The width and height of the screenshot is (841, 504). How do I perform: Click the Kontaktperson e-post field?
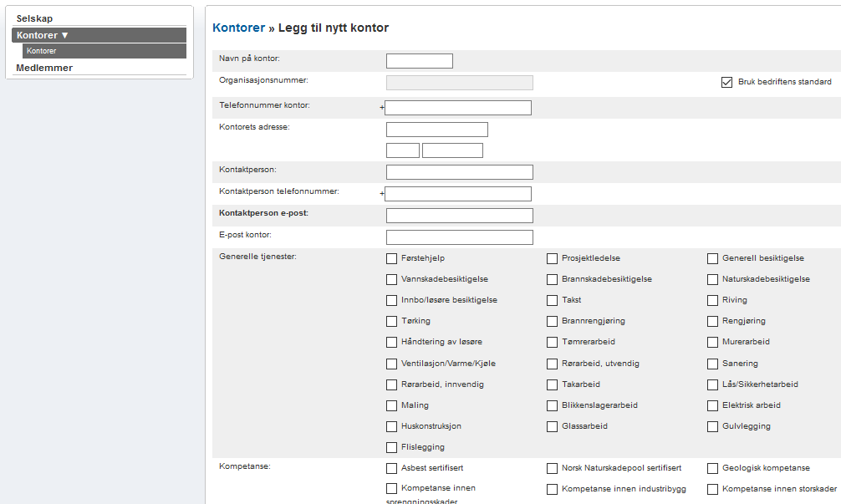tap(459, 216)
